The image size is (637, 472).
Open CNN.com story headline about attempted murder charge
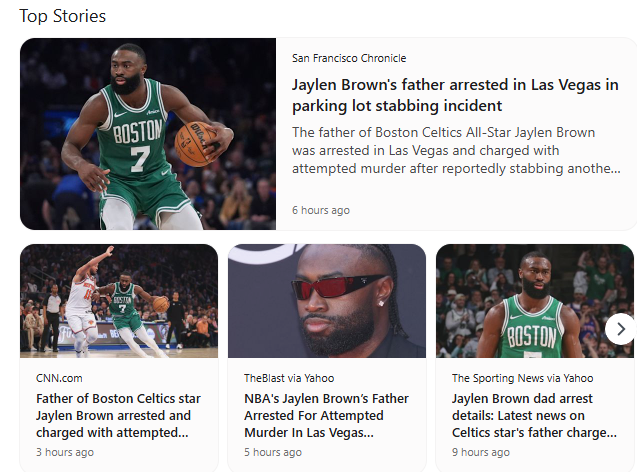click(118, 416)
